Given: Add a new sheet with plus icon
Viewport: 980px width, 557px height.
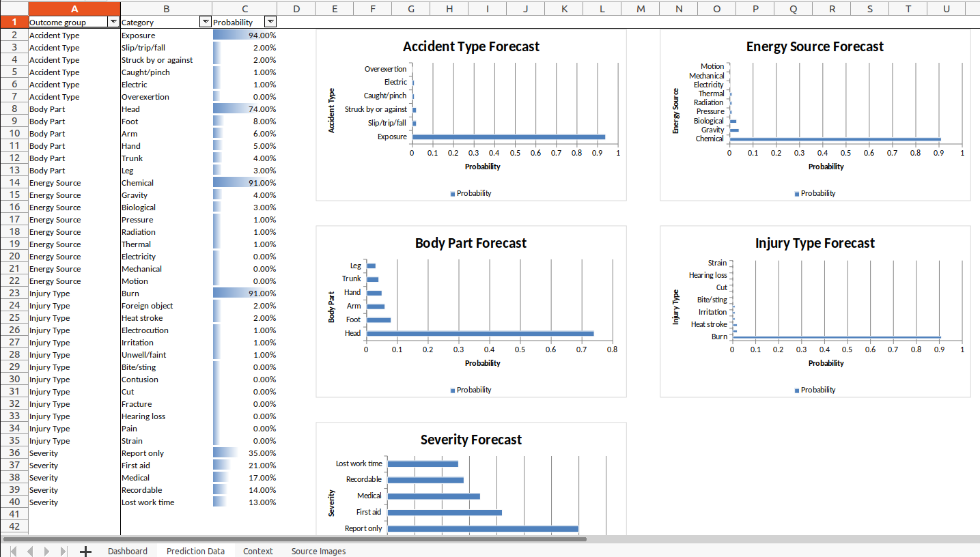Looking at the screenshot, I should pyautogui.click(x=85, y=551).
